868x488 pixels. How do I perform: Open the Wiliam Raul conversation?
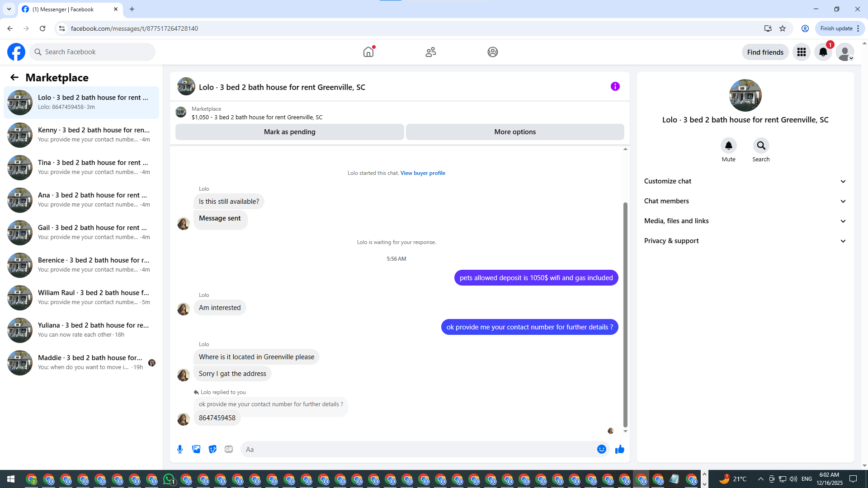[x=81, y=298]
